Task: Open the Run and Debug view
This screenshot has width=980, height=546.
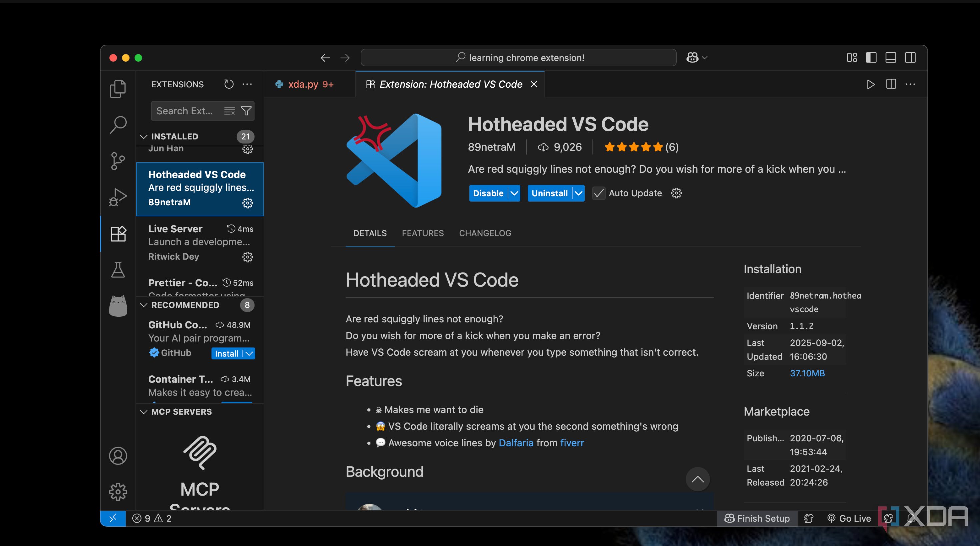Action: pos(118,197)
